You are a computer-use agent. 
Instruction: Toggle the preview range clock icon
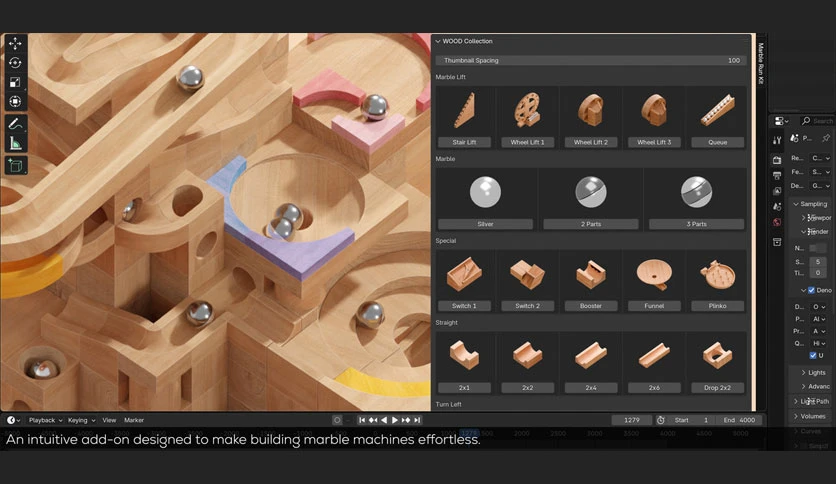(x=661, y=420)
